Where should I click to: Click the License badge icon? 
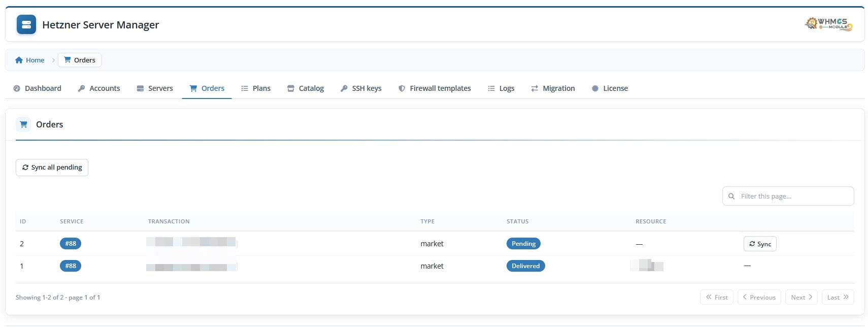click(595, 88)
